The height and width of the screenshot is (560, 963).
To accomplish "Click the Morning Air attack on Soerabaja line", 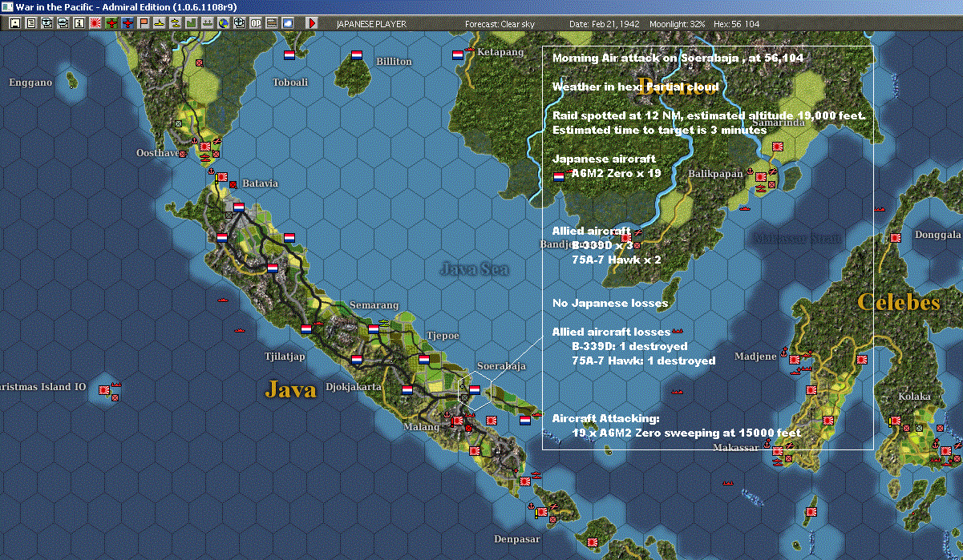I will pyautogui.click(x=678, y=58).
